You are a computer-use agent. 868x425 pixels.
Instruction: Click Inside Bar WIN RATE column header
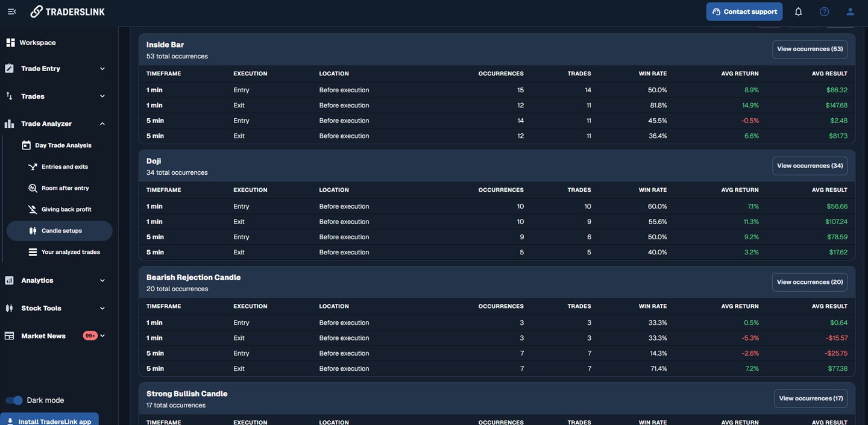point(653,74)
